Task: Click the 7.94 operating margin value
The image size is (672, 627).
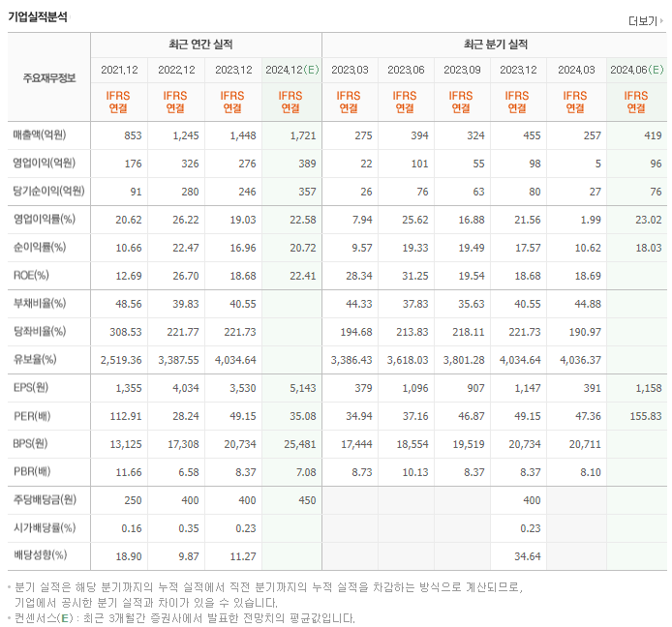Action: click(362, 220)
